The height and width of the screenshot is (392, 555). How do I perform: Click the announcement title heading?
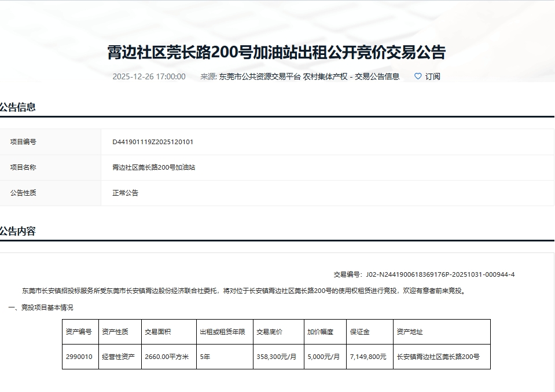277,53
